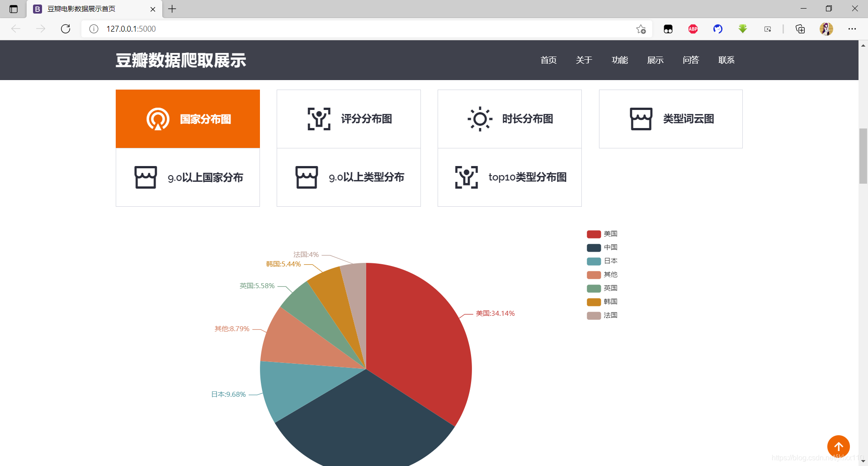This screenshot has height=466, width=868.
Task: Toggle 英国 series in chart legend
Action: click(x=602, y=288)
